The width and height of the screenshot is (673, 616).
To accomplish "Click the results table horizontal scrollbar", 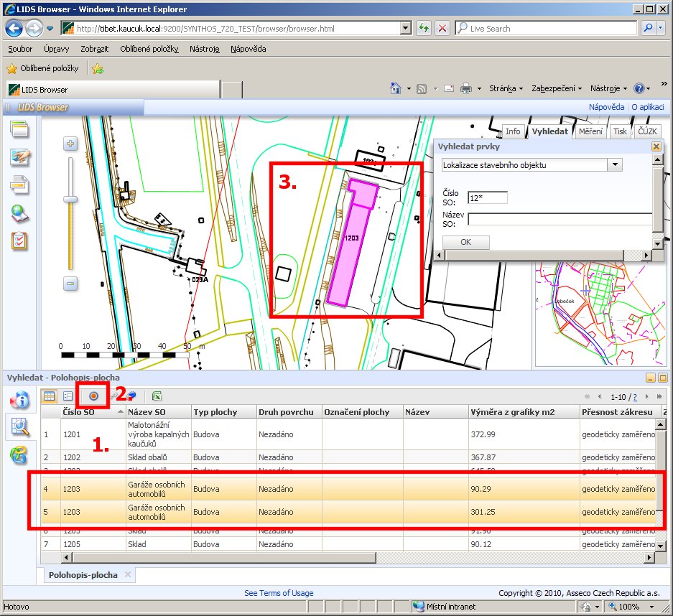I will coord(223,557).
